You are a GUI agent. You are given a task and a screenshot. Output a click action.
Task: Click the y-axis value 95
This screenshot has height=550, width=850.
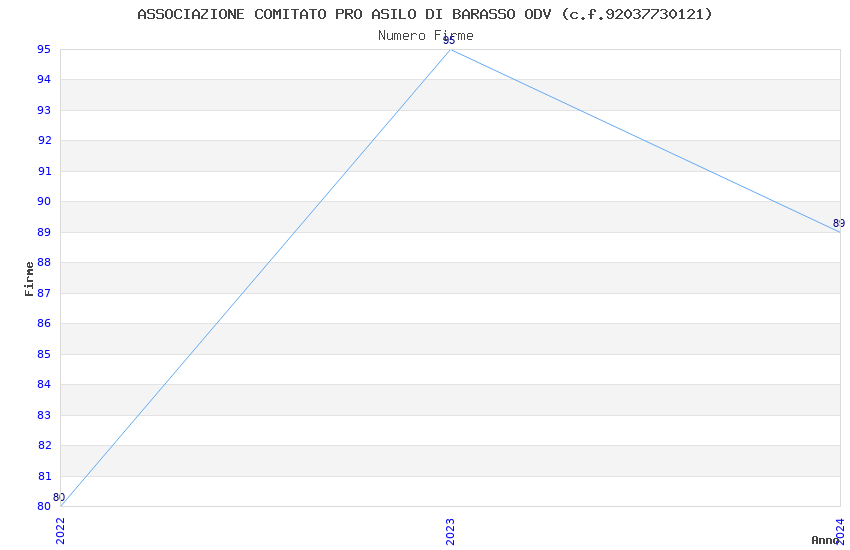click(44, 49)
